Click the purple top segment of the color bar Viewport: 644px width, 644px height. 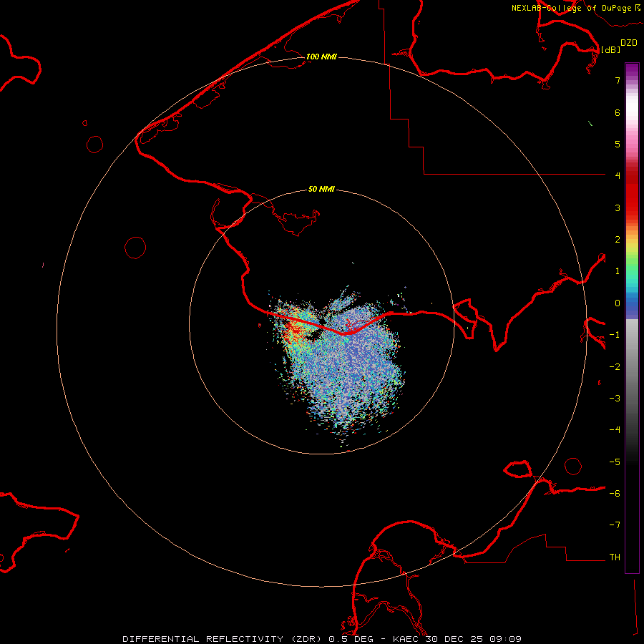632,69
